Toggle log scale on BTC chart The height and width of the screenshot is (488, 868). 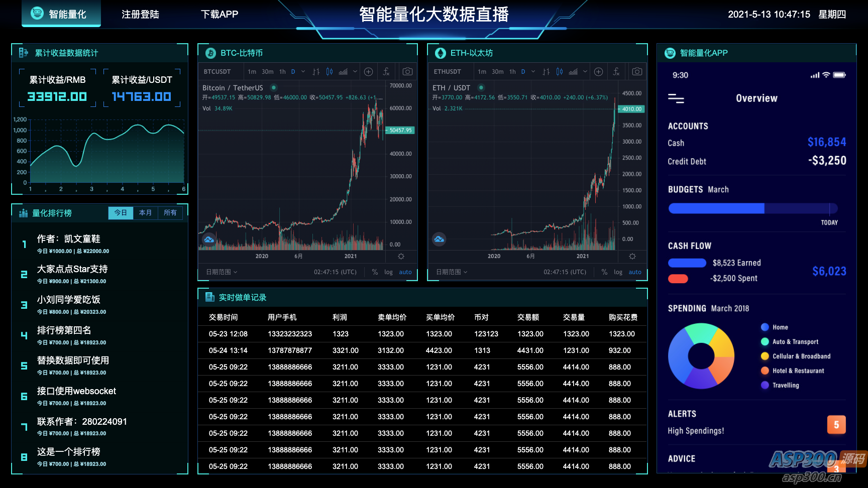point(388,272)
